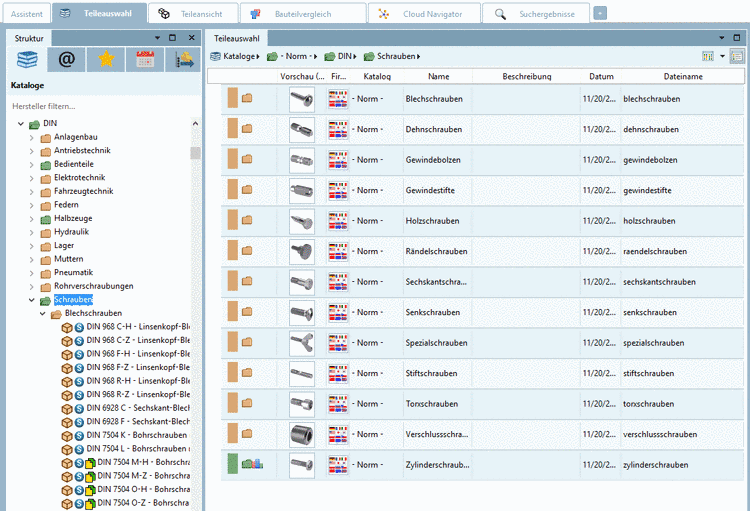Expand the Elektrotechnik node
750x511 pixels.
point(32,178)
